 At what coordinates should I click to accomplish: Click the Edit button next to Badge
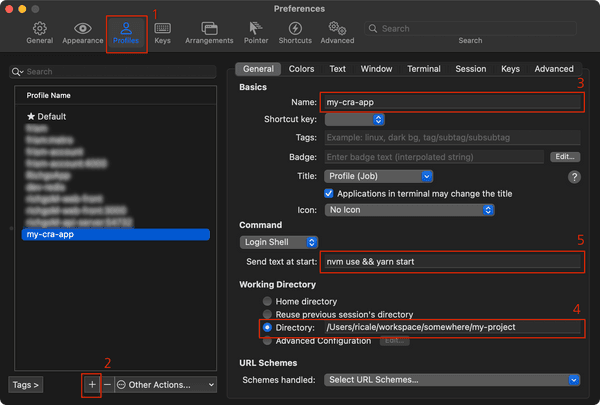(x=565, y=157)
